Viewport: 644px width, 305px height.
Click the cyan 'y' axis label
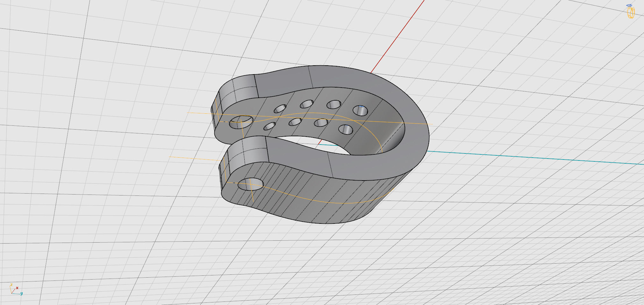[21, 293]
